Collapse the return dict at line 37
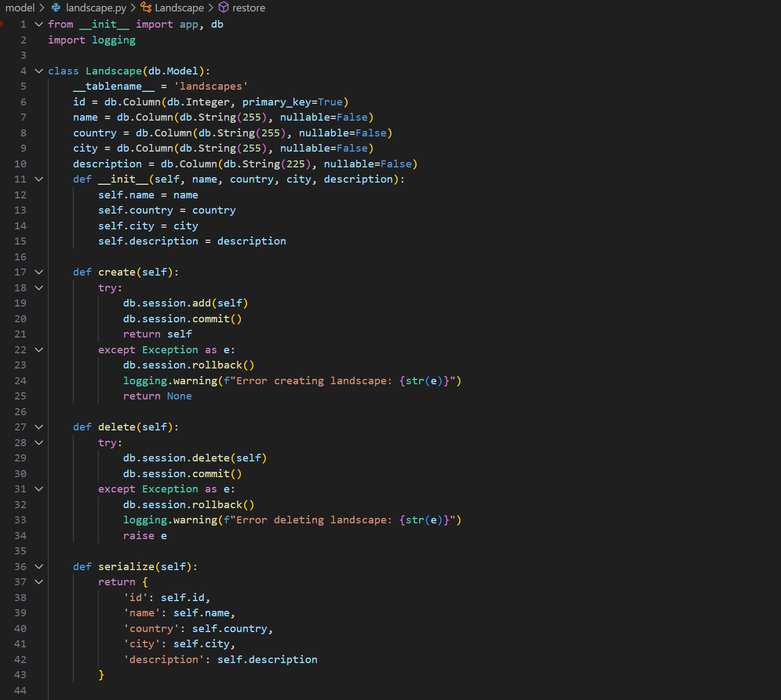Image resolution: width=781 pixels, height=700 pixels. pyautogui.click(x=39, y=582)
